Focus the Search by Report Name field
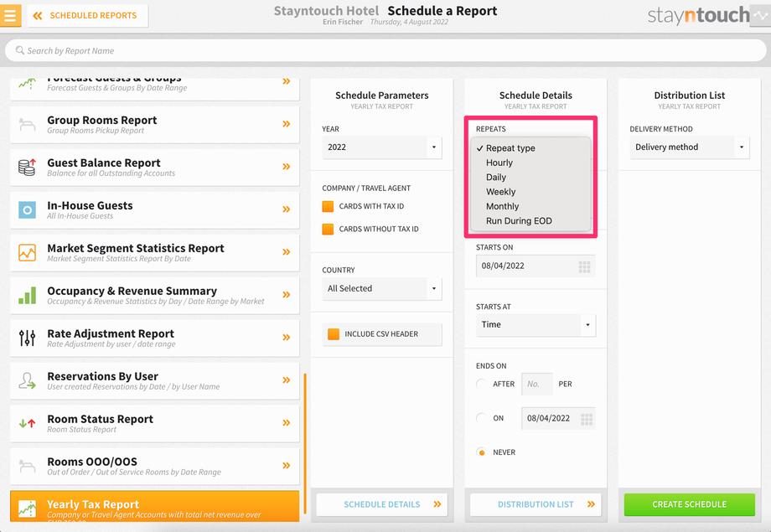Image resolution: width=771 pixels, height=532 pixels. point(385,50)
